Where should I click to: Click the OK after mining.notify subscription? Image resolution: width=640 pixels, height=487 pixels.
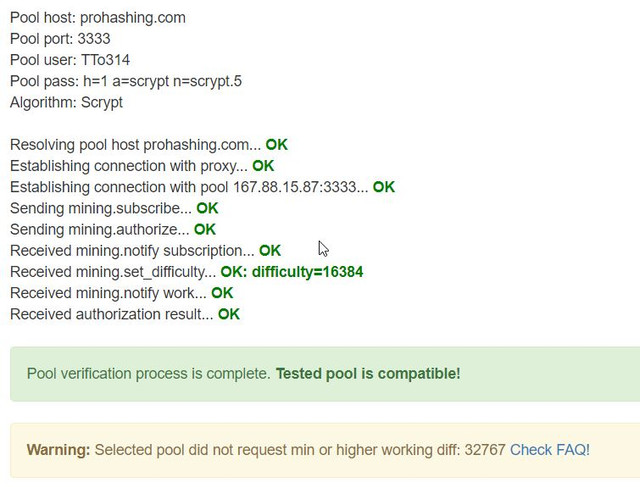click(270, 251)
